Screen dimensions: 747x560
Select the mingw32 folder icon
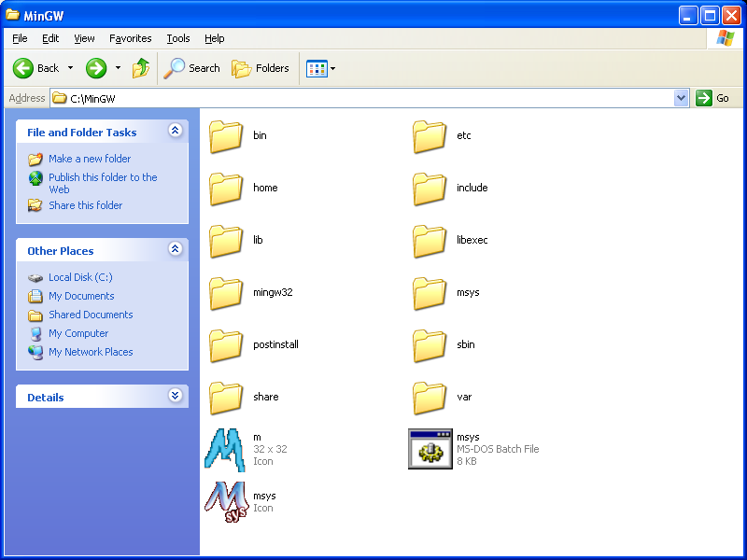tap(226, 294)
